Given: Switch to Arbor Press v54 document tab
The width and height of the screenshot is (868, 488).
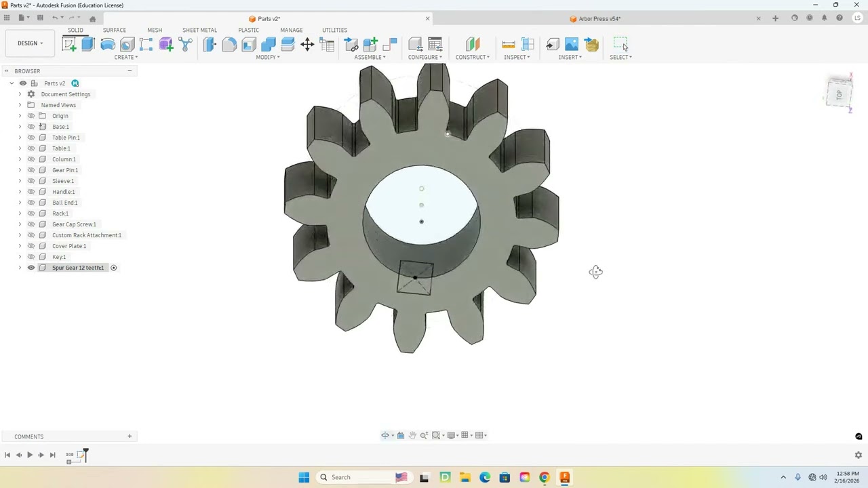Looking at the screenshot, I should pyautogui.click(x=595, y=18).
